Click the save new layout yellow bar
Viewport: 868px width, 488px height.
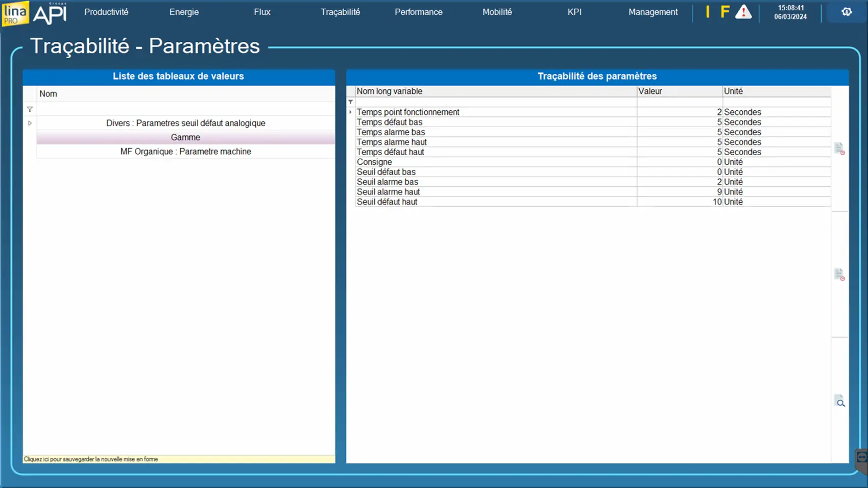179,459
